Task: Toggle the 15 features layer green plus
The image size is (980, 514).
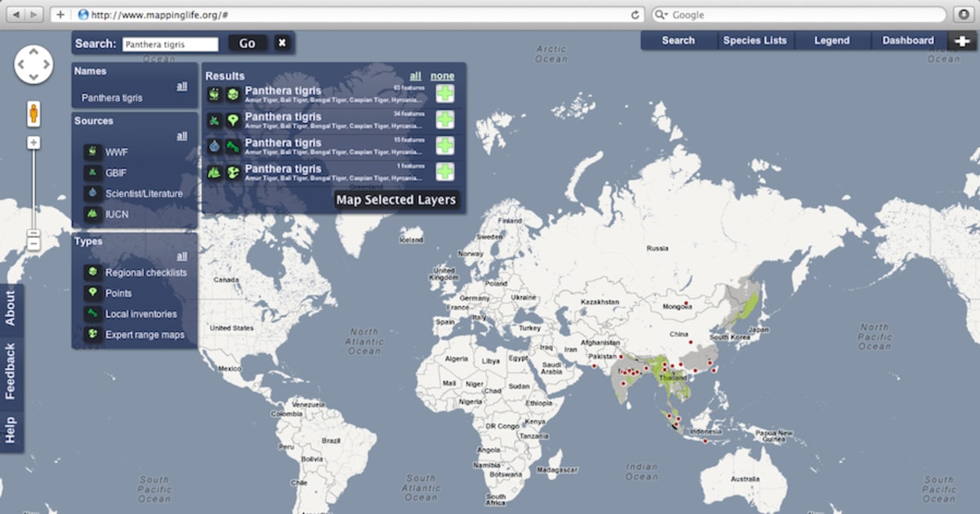Action: 444,147
